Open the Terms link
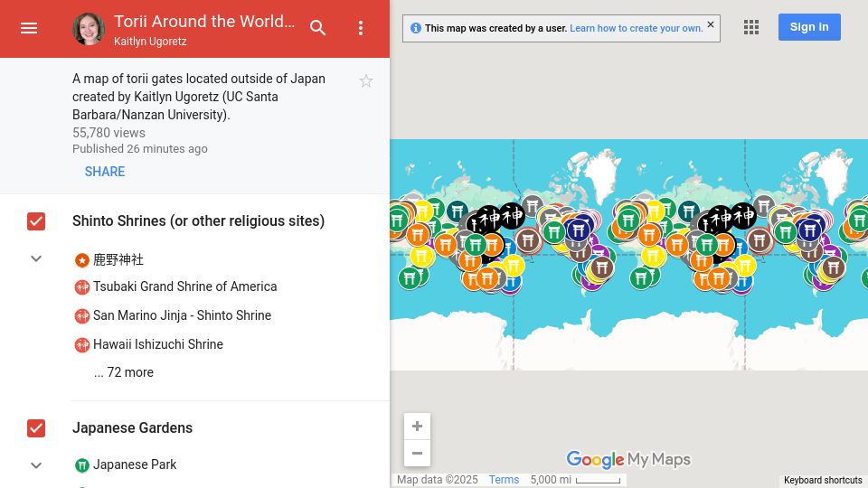868x488 pixels. (504, 480)
